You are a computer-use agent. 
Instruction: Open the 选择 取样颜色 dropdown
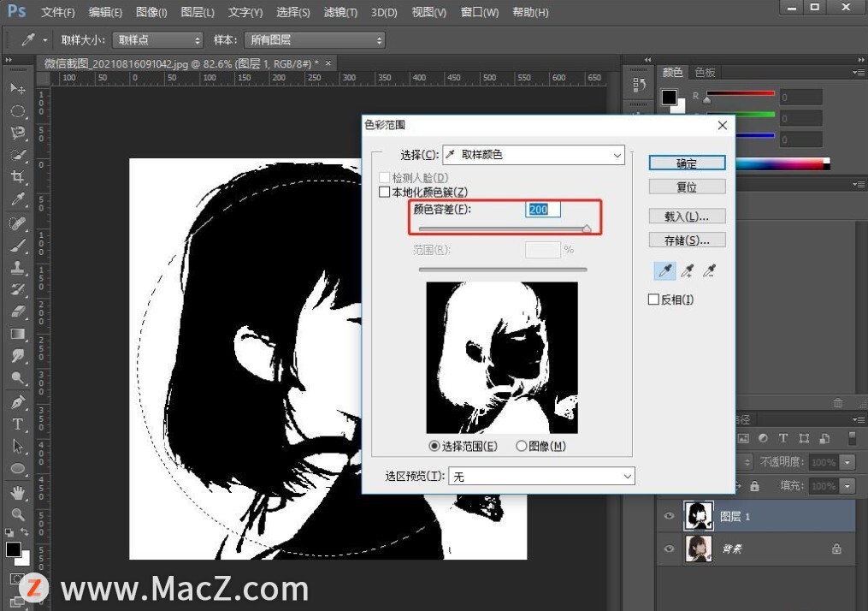534,155
